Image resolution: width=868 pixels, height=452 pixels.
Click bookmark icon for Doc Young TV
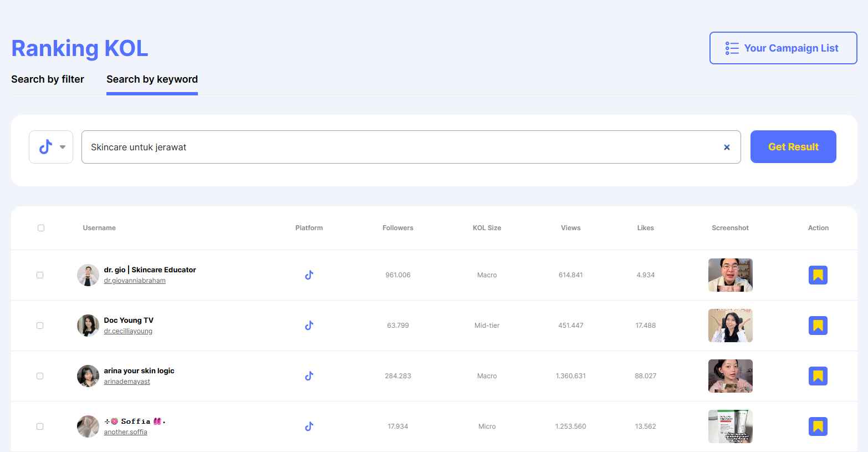point(818,326)
